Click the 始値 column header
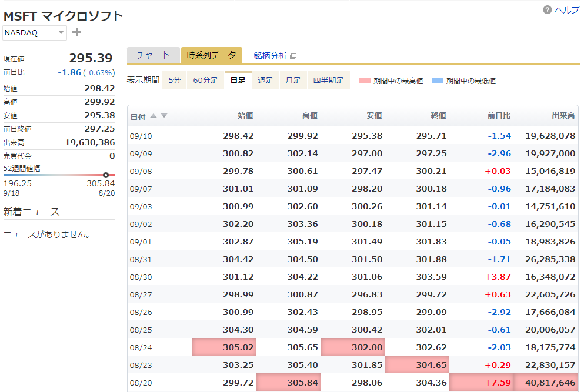 (245, 116)
